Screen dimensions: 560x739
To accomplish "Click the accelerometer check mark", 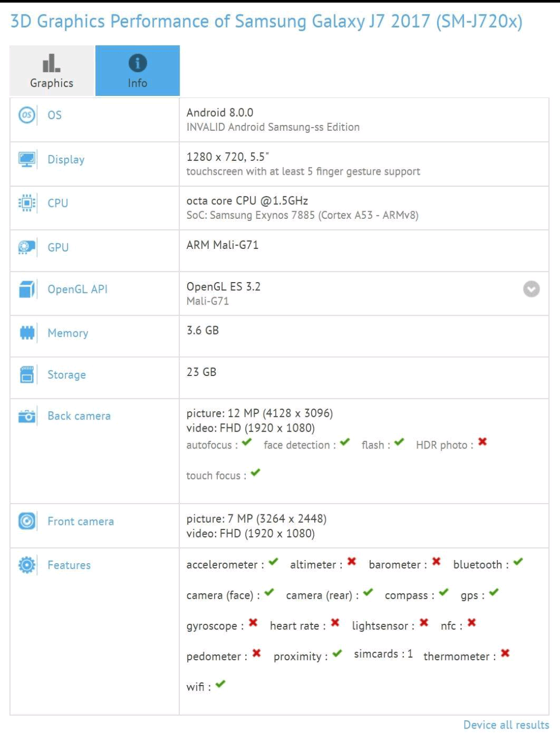I will pyautogui.click(x=273, y=562).
